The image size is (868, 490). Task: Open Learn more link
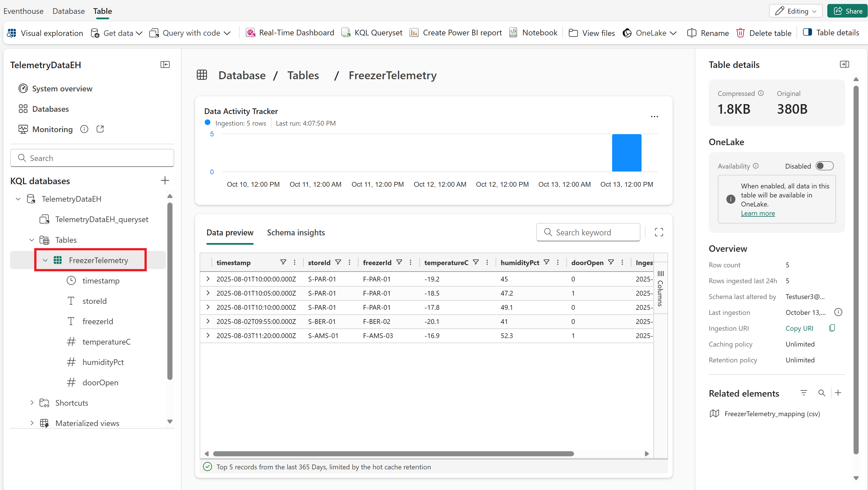(x=758, y=213)
